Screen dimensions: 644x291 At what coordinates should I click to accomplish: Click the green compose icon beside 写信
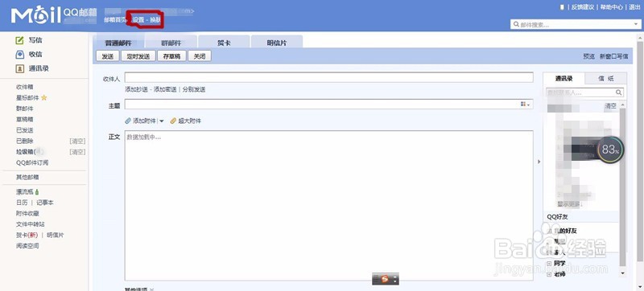[19, 40]
